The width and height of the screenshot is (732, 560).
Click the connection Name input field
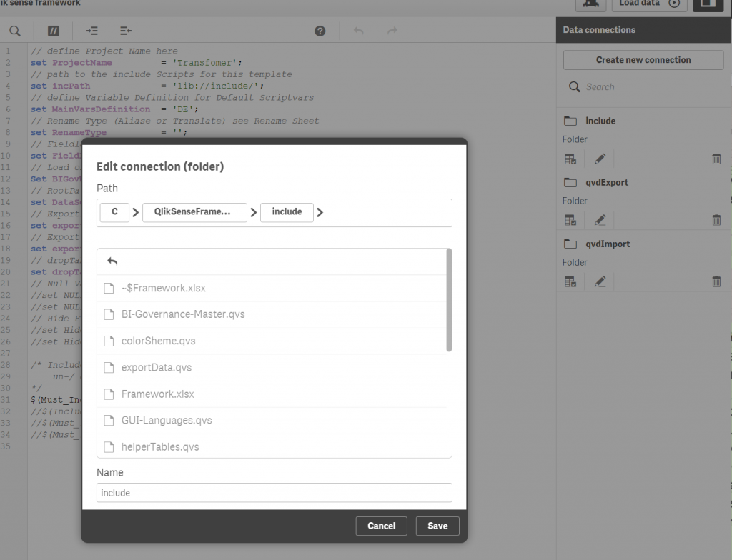[274, 493]
